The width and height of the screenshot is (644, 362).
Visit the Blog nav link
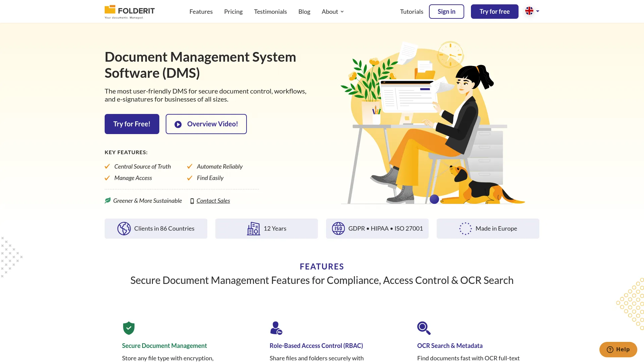click(304, 12)
